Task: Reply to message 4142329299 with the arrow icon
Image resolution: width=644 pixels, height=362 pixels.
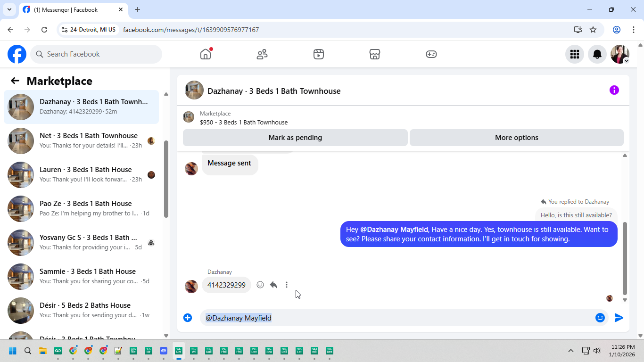Action: click(273, 285)
